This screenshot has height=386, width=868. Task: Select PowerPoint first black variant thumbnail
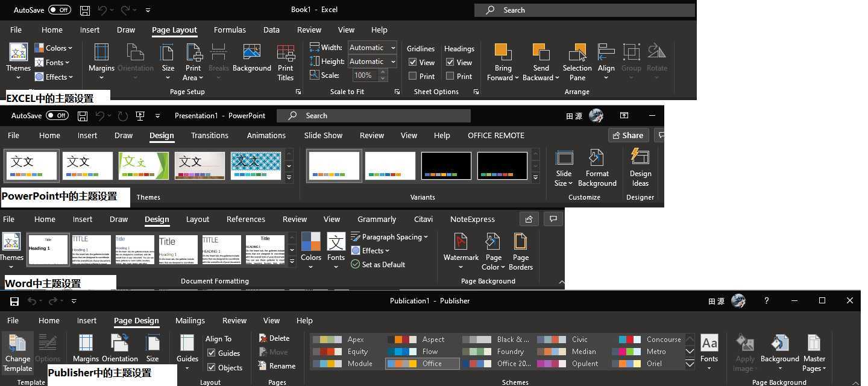446,166
